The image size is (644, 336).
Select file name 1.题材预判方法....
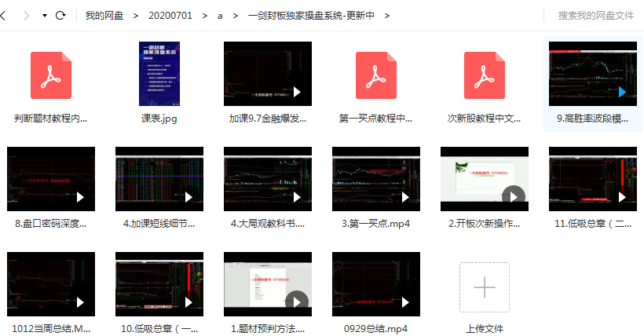(268, 329)
